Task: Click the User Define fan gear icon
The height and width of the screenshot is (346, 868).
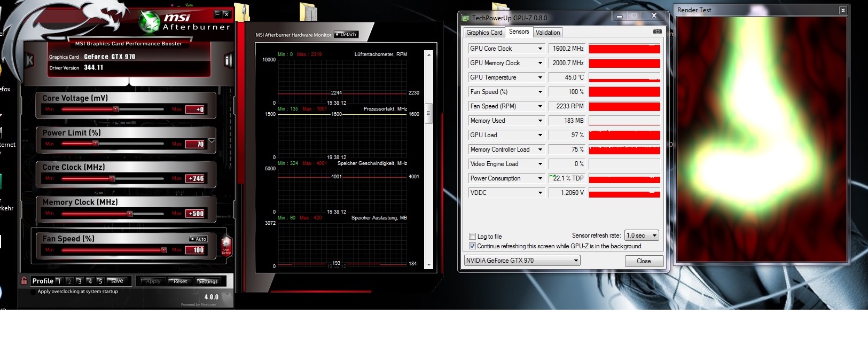Action: [x=226, y=246]
